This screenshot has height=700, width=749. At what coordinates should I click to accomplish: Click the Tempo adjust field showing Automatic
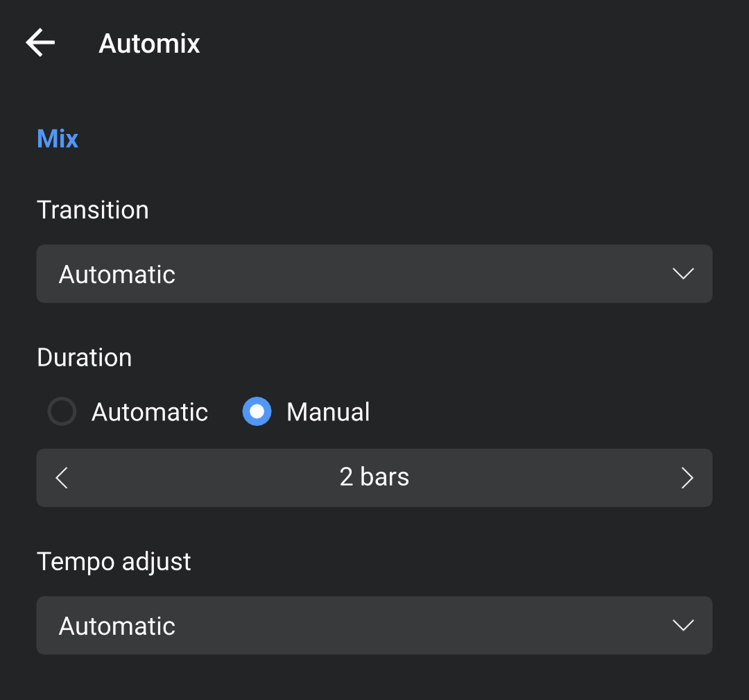point(374,625)
